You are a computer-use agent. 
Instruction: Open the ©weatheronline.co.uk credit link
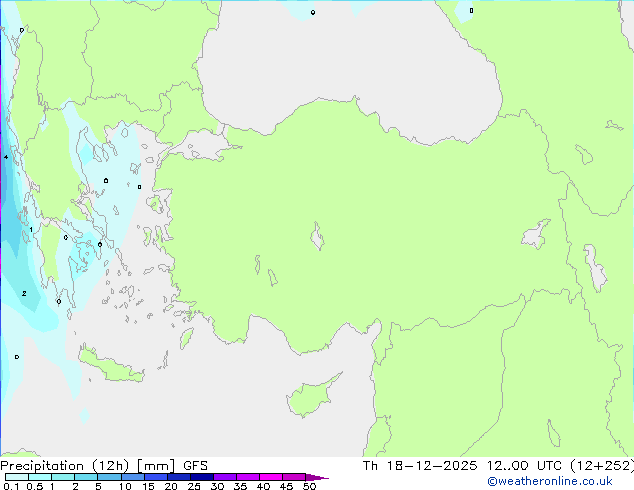[x=550, y=481]
